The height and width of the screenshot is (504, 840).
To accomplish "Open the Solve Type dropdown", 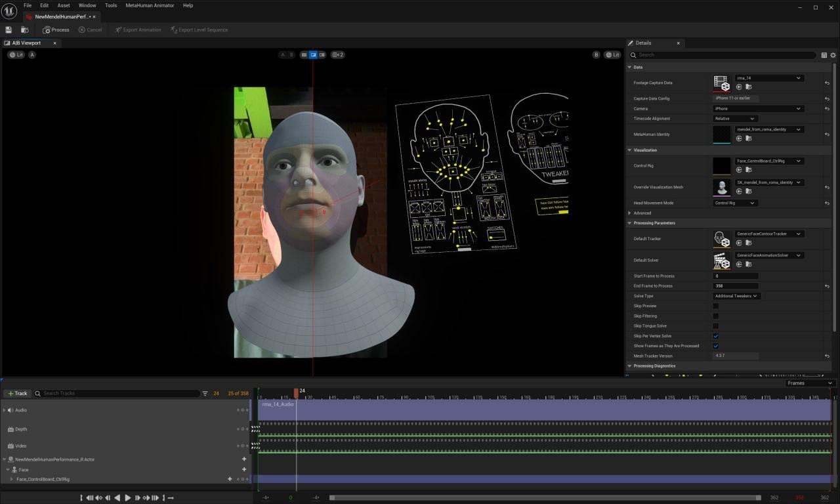I will tap(736, 296).
